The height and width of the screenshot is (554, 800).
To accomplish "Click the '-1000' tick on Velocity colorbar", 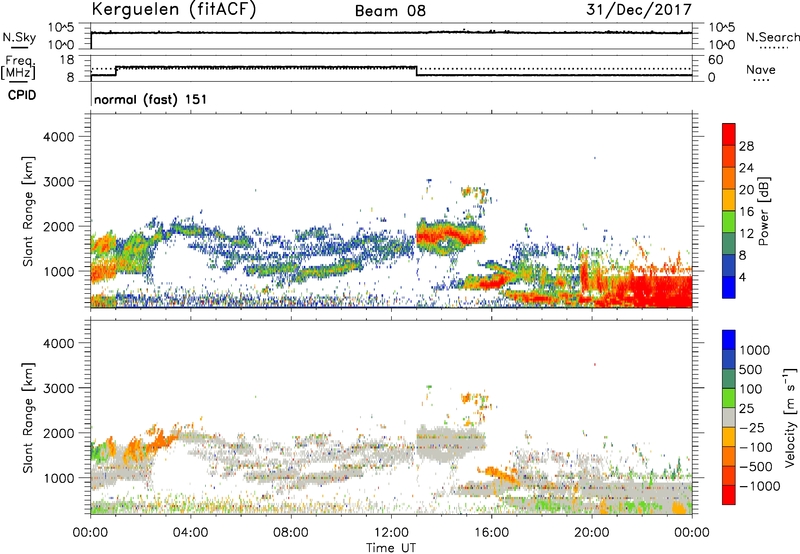I will 760,486.
